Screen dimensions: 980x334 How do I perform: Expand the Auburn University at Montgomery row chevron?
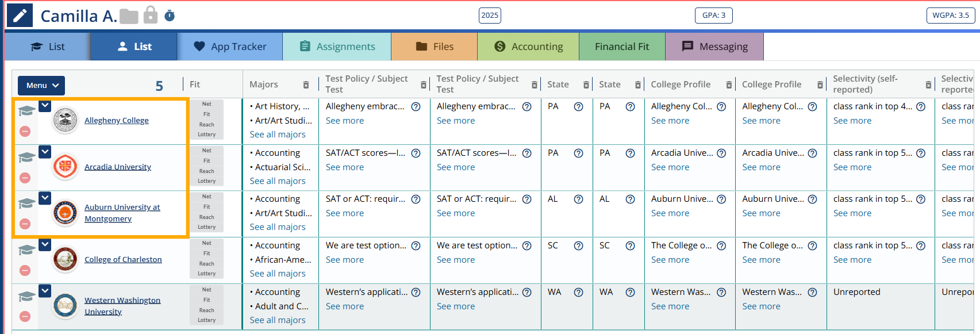click(x=45, y=198)
